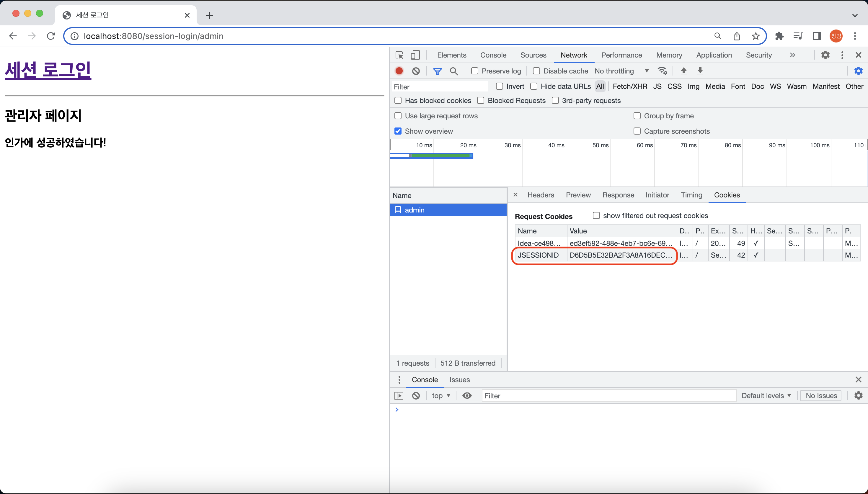Click the network filter funnel icon
The width and height of the screenshot is (868, 494).
pos(437,71)
